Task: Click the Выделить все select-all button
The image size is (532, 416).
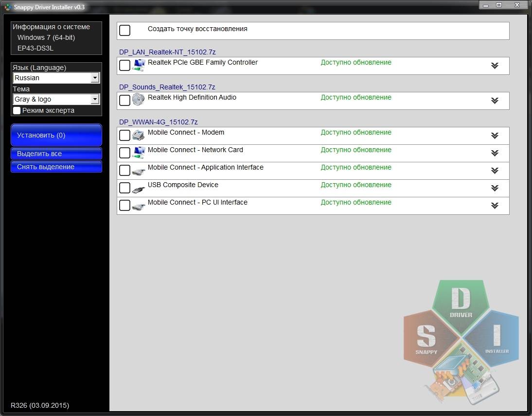Action: 56,154
